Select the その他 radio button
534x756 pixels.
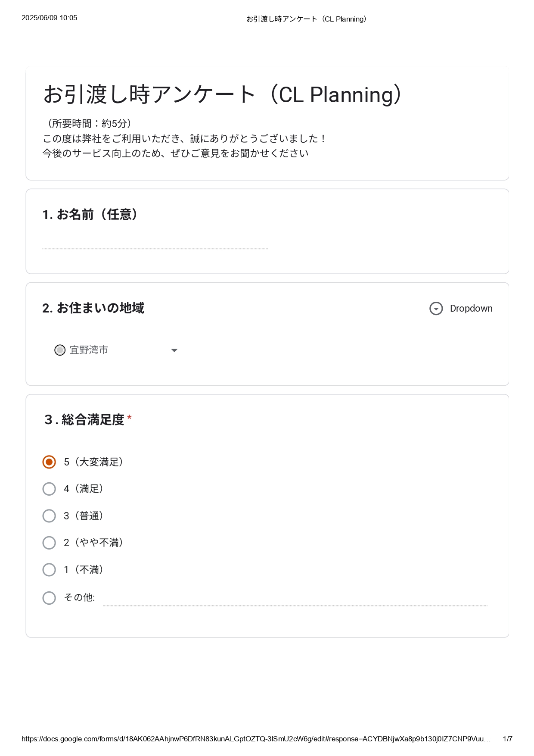click(49, 598)
